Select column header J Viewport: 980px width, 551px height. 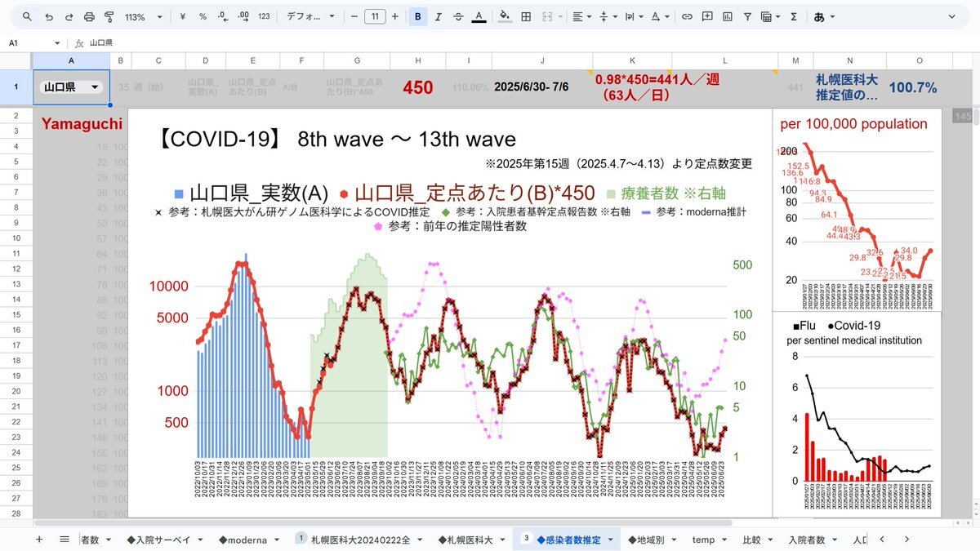coord(541,60)
